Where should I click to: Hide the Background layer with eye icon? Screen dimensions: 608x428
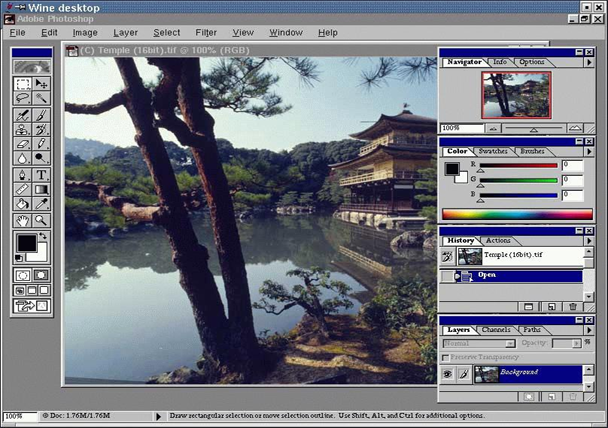pyautogui.click(x=448, y=373)
